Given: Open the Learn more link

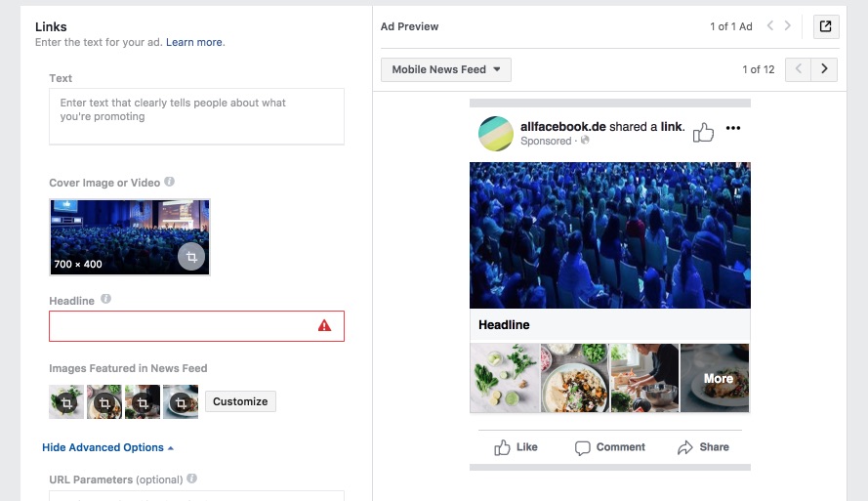Looking at the screenshot, I should tap(195, 42).
